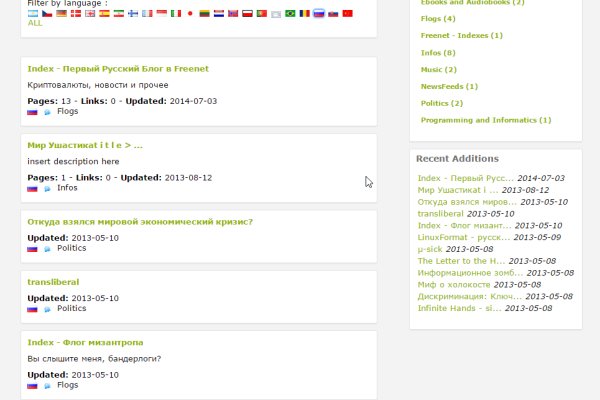Filter by the Iranian flag

coord(119,13)
